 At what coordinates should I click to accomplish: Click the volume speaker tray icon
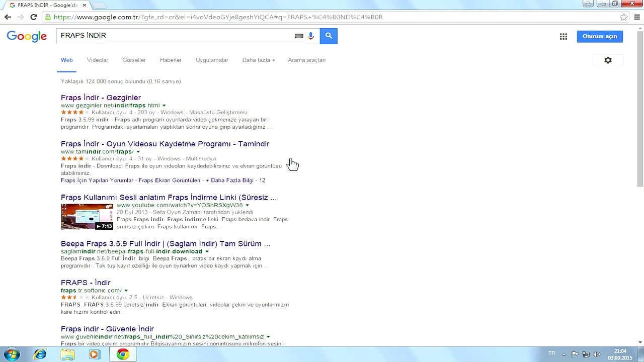[597, 354]
